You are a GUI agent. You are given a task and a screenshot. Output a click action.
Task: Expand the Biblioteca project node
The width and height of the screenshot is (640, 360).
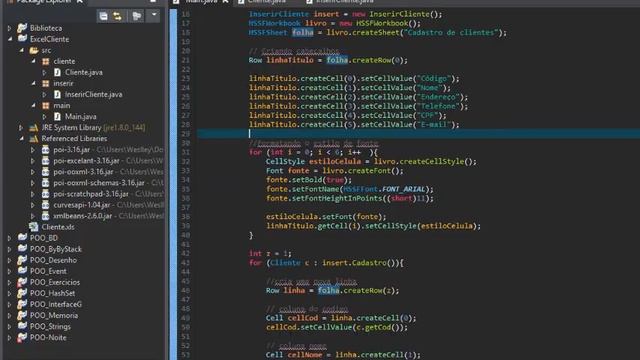(9, 28)
